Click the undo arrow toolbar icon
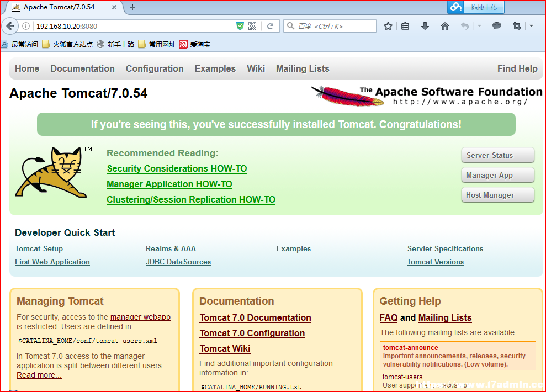Viewport: 546px width, 392px height. click(x=464, y=26)
